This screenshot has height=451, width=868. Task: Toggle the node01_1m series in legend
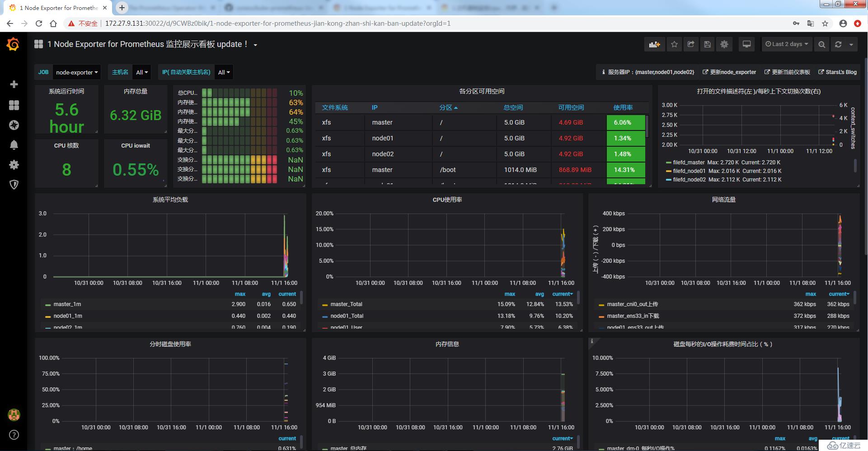[68, 316]
